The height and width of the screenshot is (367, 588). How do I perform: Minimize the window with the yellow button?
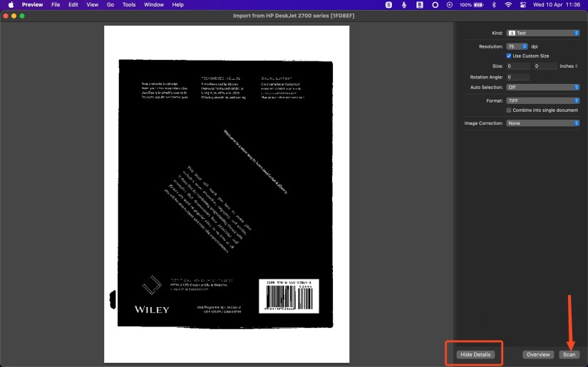click(14, 16)
